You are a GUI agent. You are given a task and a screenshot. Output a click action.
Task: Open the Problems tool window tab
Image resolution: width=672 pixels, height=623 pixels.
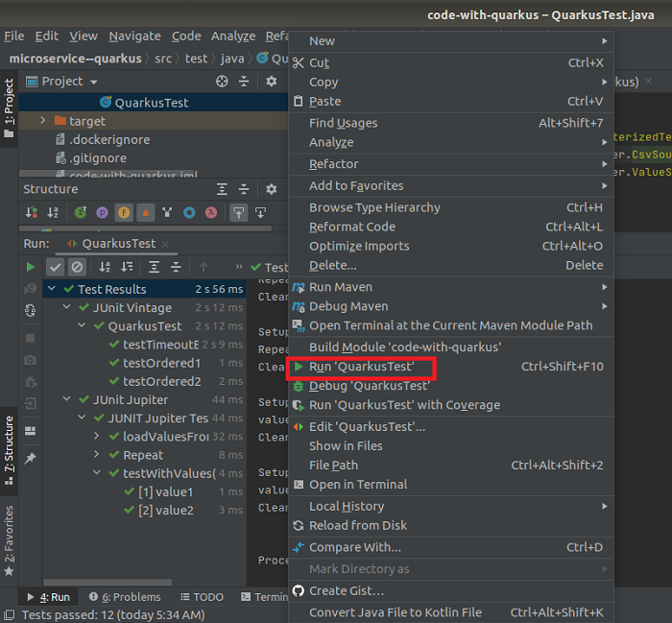click(132, 597)
